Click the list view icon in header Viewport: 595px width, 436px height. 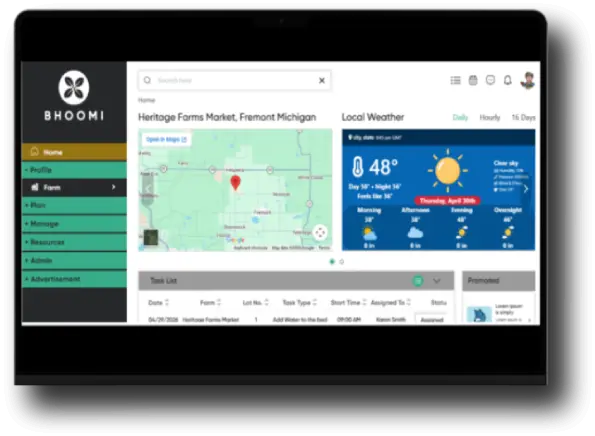tap(455, 80)
